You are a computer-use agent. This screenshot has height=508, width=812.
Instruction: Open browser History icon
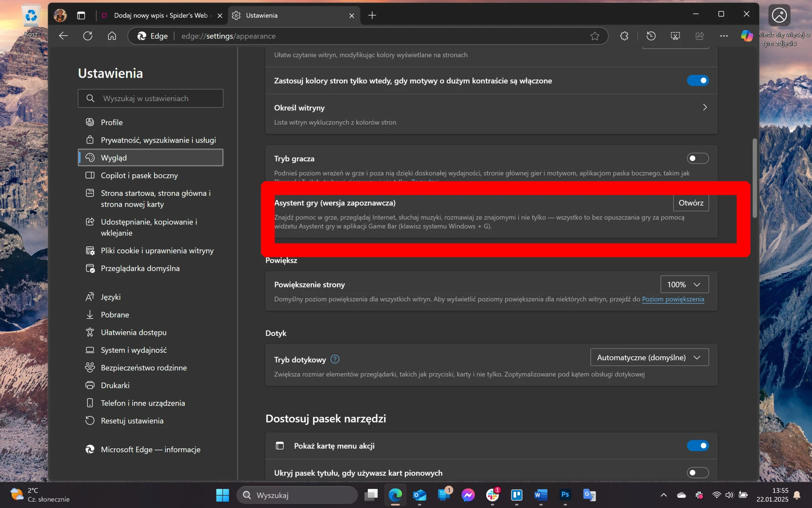pyautogui.click(x=651, y=36)
